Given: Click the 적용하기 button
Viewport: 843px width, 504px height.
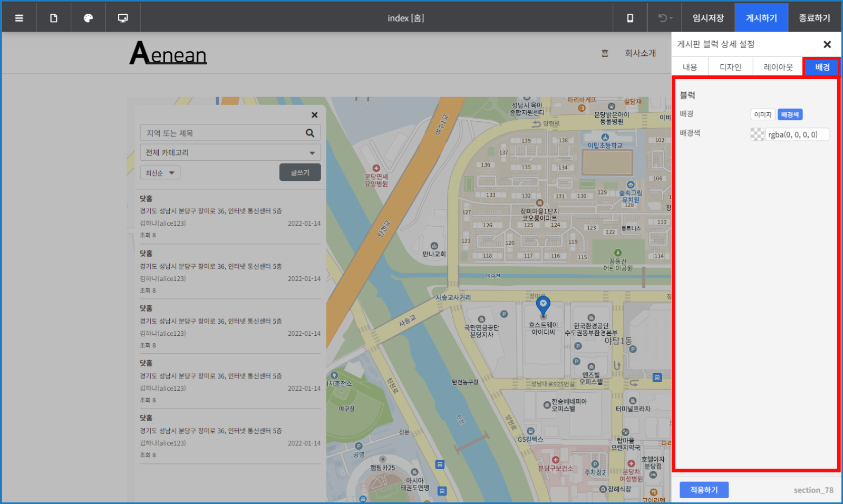Looking at the screenshot, I should tap(704, 490).
